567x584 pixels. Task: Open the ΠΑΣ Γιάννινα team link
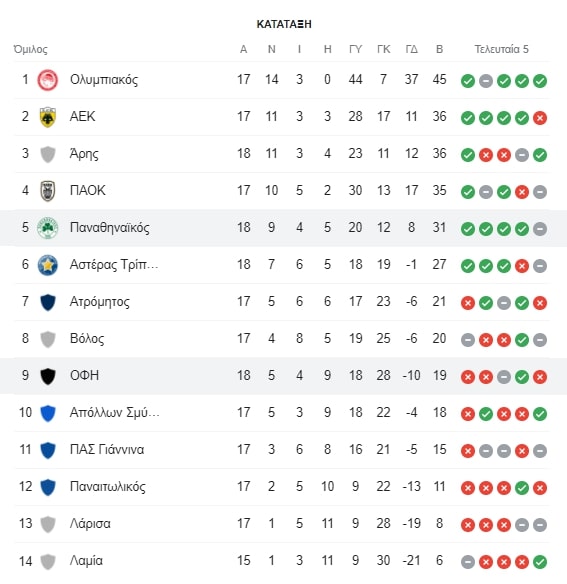pos(107,450)
